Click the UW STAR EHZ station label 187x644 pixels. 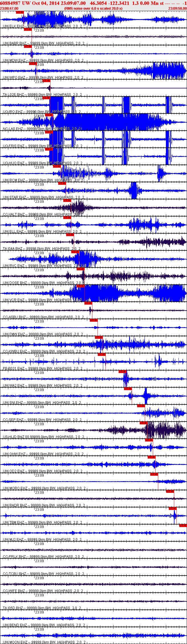click(44, 197)
